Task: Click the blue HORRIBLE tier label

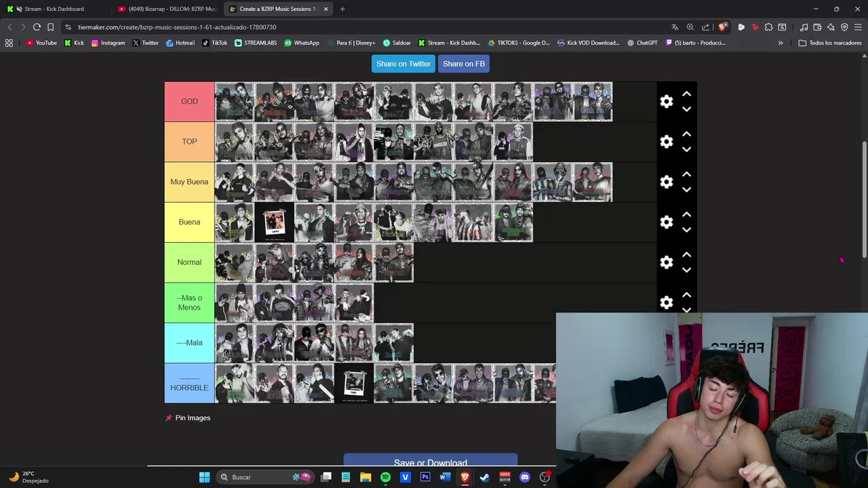Action: tap(189, 383)
